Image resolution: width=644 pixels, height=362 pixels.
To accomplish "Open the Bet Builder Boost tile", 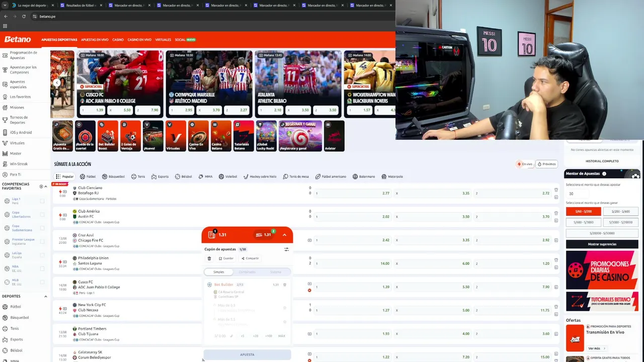I will click(108, 136).
